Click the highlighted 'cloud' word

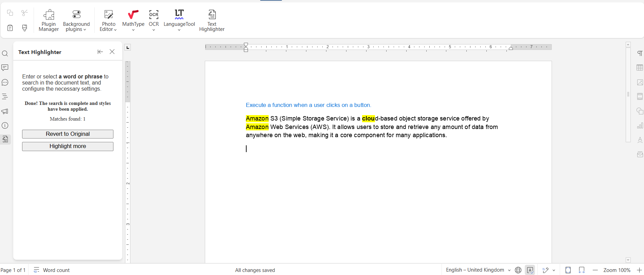(x=368, y=118)
